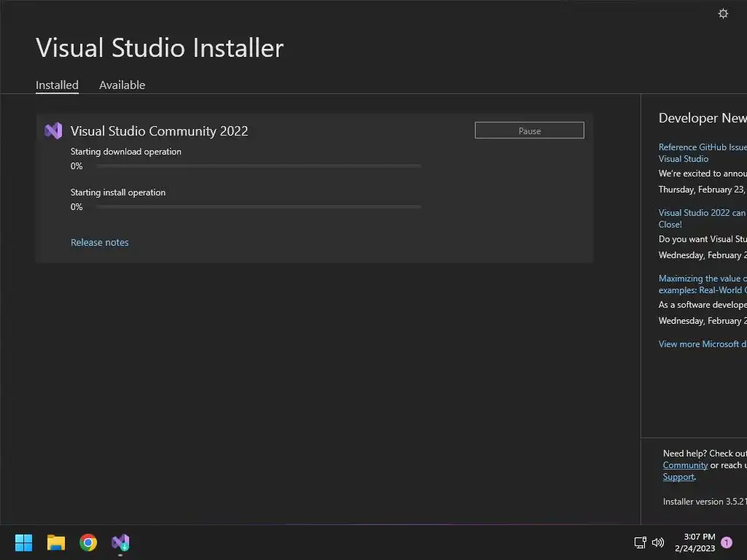Open the Release notes link
747x560 pixels.
point(99,242)
